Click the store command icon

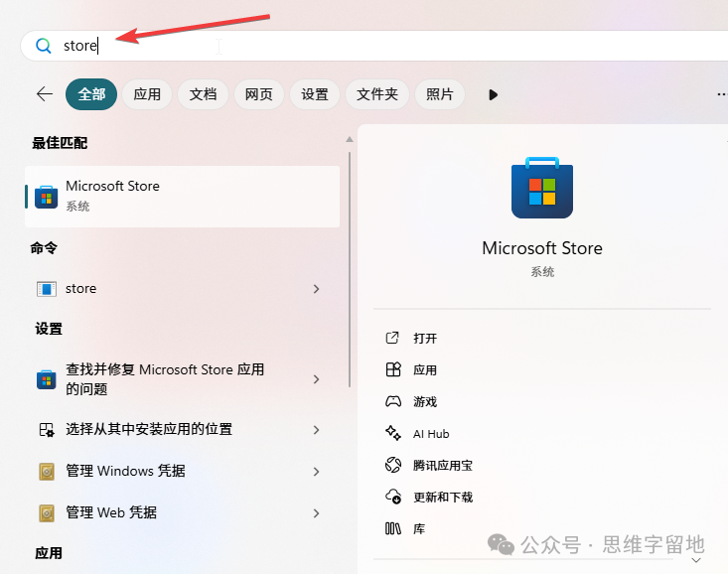46,289
